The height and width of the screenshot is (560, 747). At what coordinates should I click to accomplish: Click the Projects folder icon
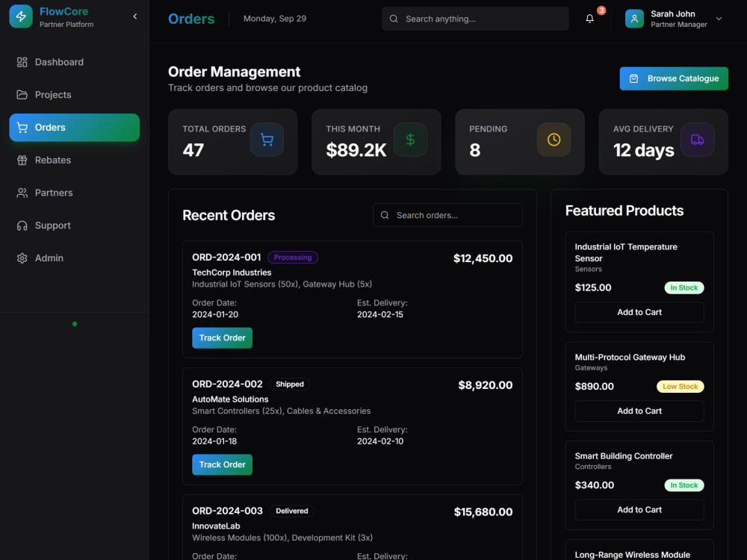(22, 95)
